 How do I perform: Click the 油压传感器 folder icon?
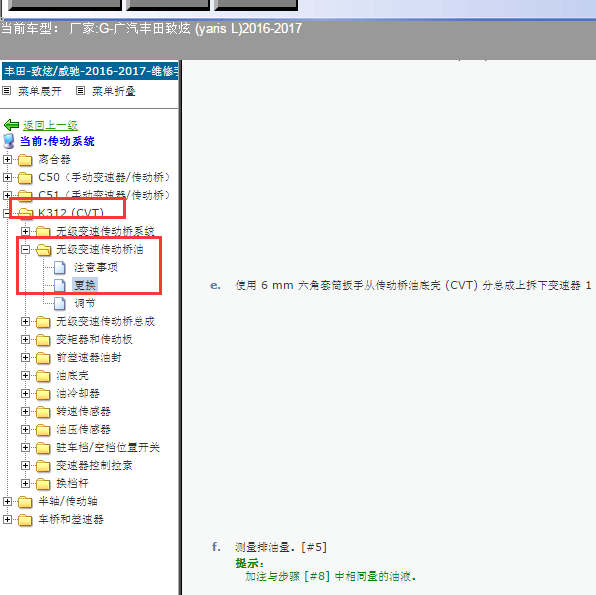[x=43, y=430]
